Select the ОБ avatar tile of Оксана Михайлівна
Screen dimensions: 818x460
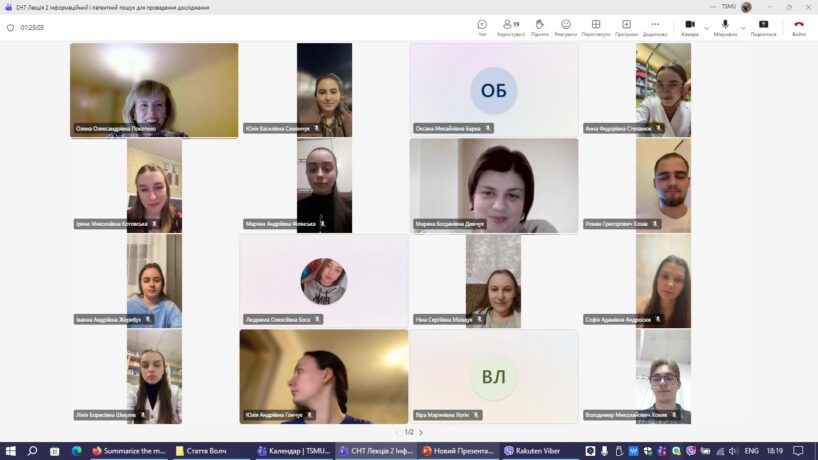tap(493, 90)
